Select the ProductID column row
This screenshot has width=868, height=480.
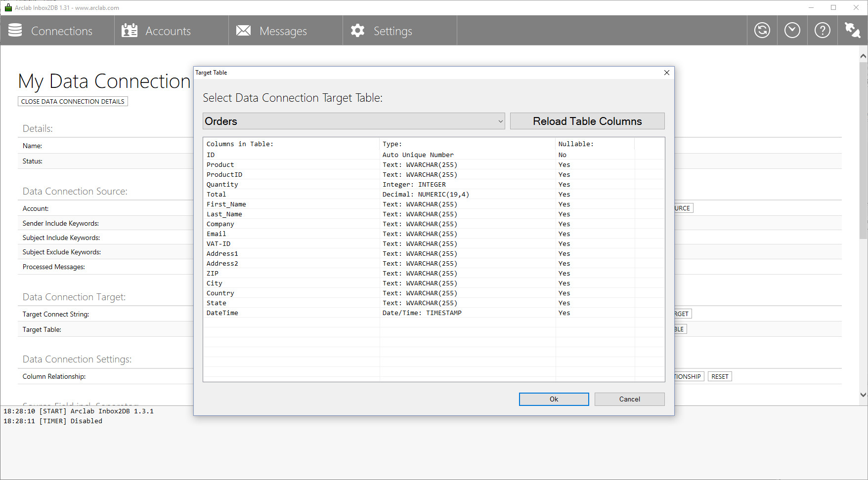click(434, 174)
